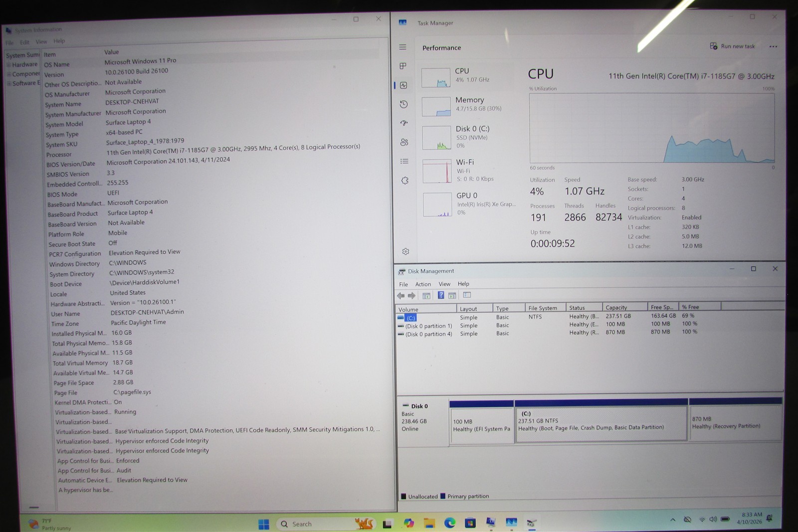The image size is (798, 532).
Task: Open the Processes page in Task Manager
Action: tap(403, 66)
